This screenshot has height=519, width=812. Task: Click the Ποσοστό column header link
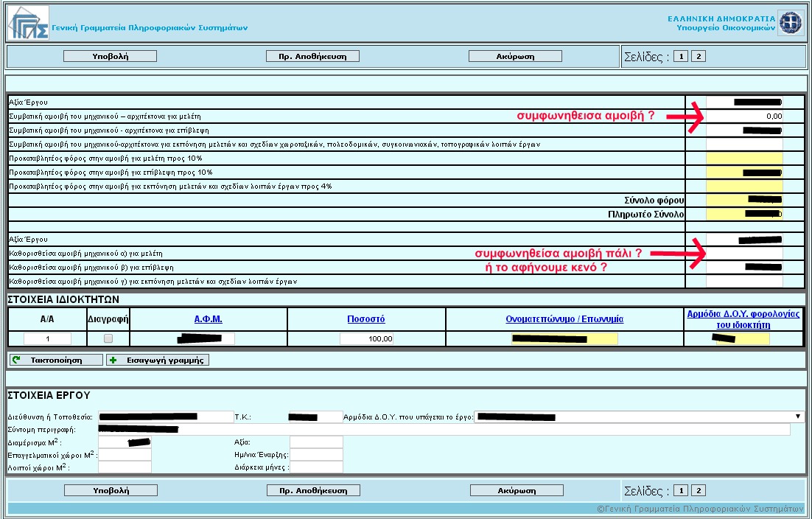(x=366, y=319)
